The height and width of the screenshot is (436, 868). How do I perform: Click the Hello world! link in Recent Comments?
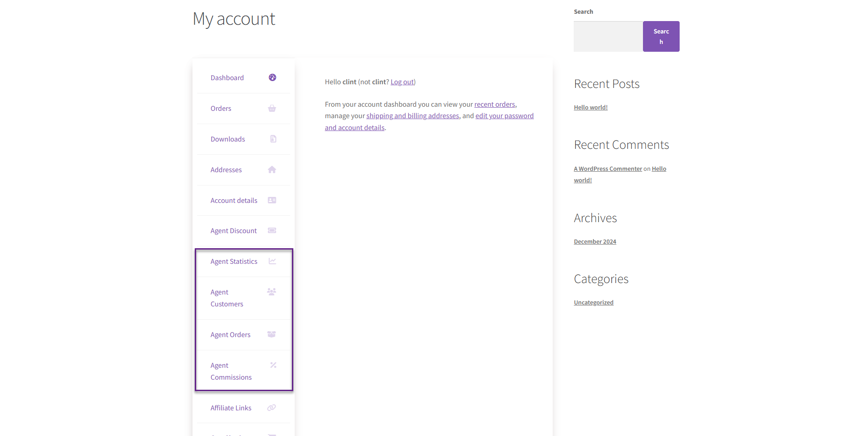tap(659, 169)
